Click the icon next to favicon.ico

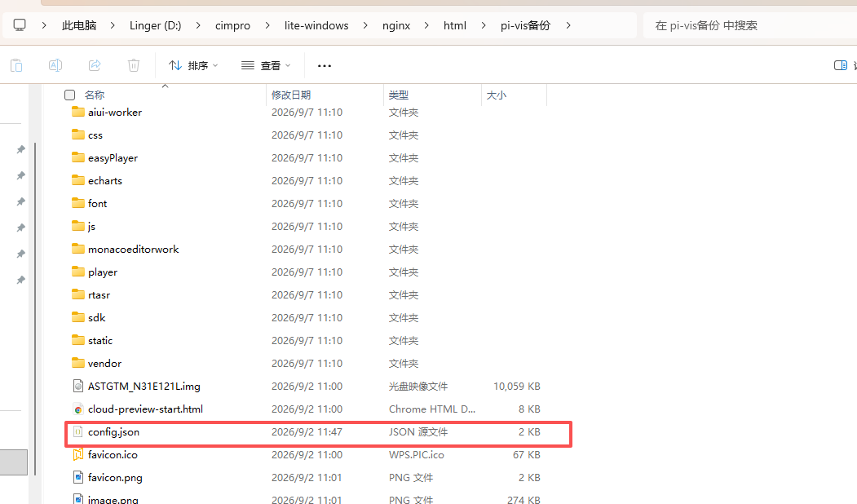[78, 455]
